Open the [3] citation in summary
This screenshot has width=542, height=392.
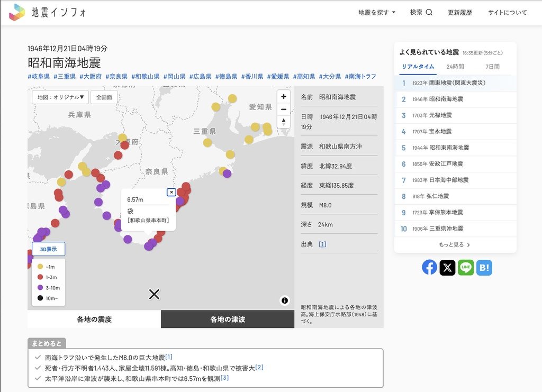click(224, 378)
